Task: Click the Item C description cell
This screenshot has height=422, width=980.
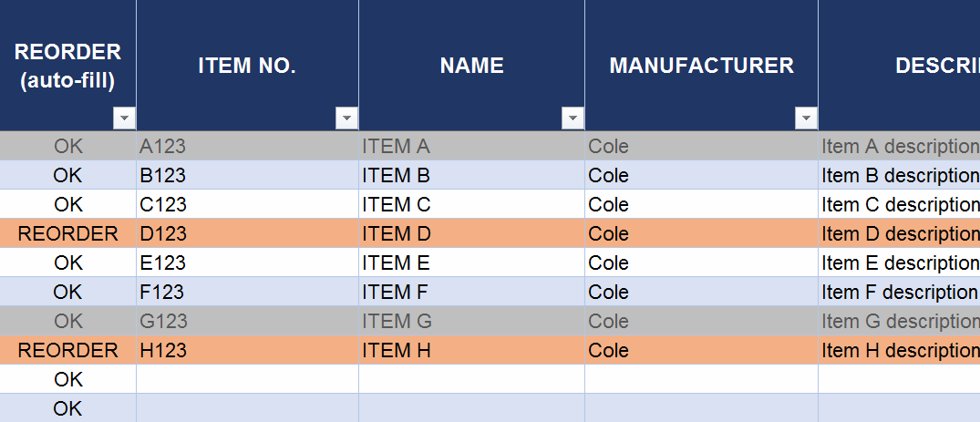Action: point(898,204)
